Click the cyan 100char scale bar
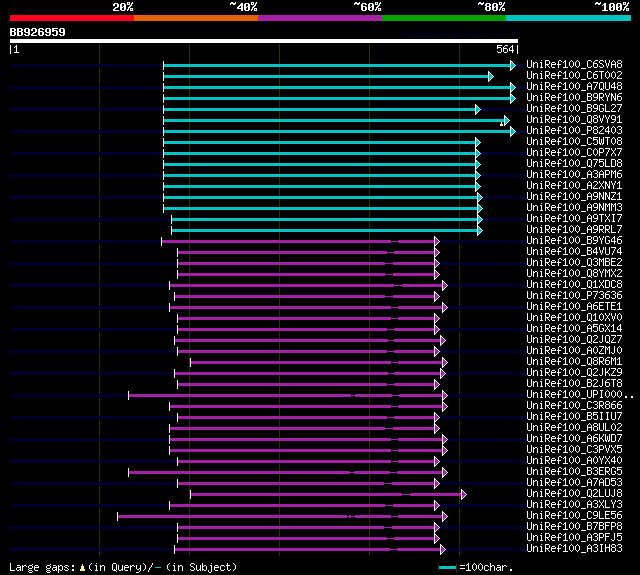Screen dimensions: 640x575 point(447,567)
